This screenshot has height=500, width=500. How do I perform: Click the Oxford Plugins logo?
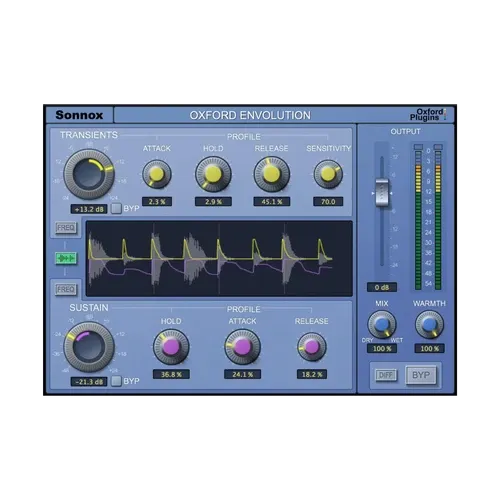coord(428,115)
